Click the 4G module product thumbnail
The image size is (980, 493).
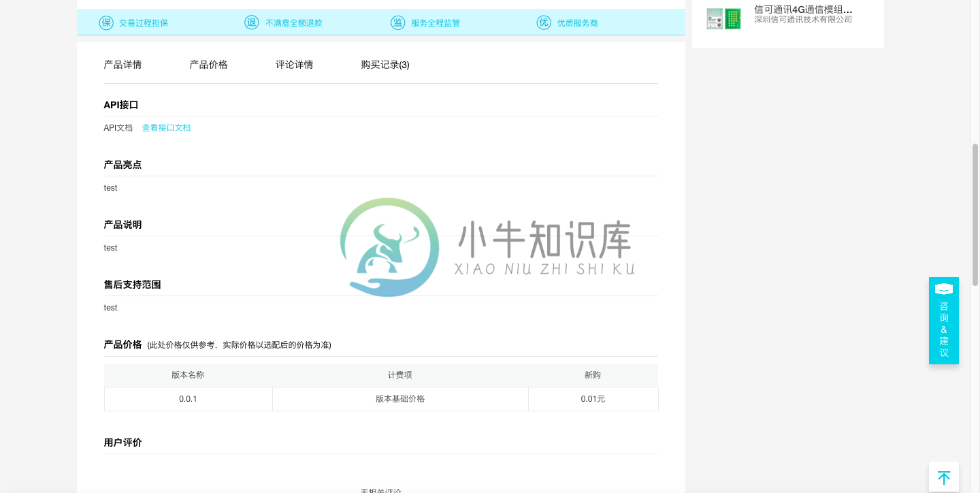723,19
